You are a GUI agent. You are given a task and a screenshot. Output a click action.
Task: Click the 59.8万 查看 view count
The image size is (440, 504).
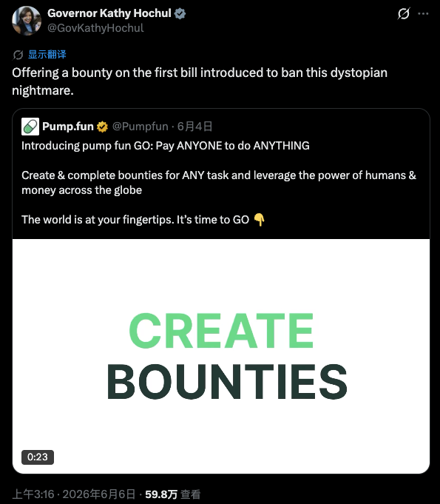pyautogui.click(x=173, y=494)
